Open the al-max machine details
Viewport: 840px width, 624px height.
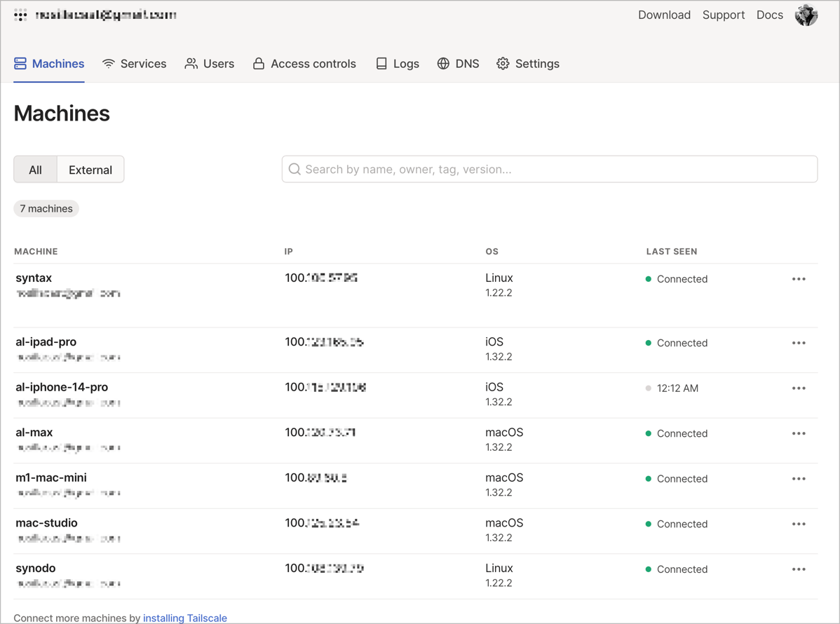34,433
